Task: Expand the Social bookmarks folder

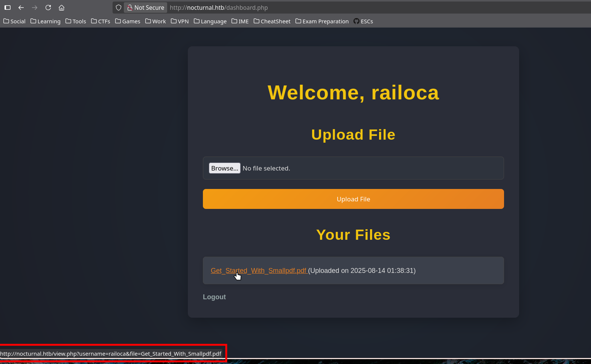Action: (x=14, y=21)
